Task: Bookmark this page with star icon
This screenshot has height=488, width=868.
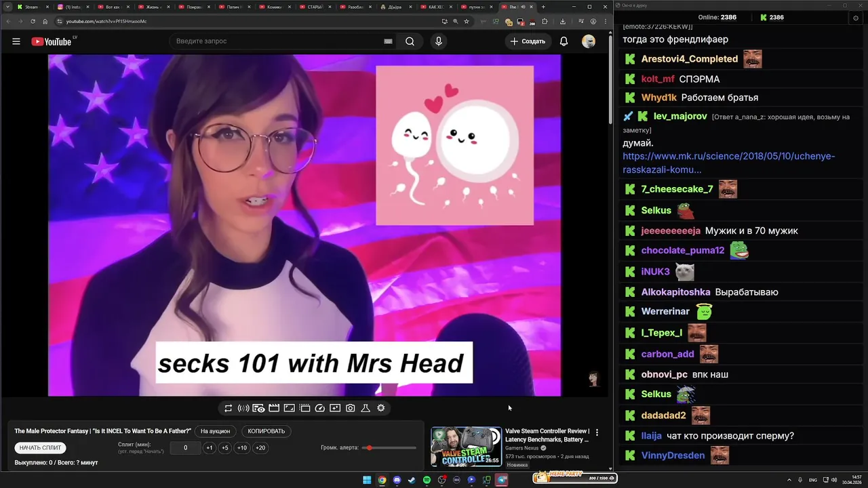Action: point(467,21)
